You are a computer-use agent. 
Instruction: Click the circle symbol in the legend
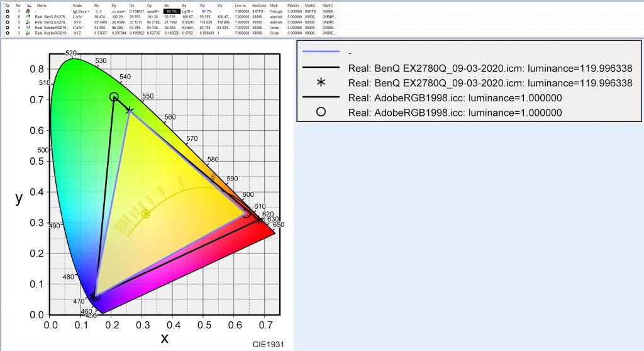click(x=321, y=111)
